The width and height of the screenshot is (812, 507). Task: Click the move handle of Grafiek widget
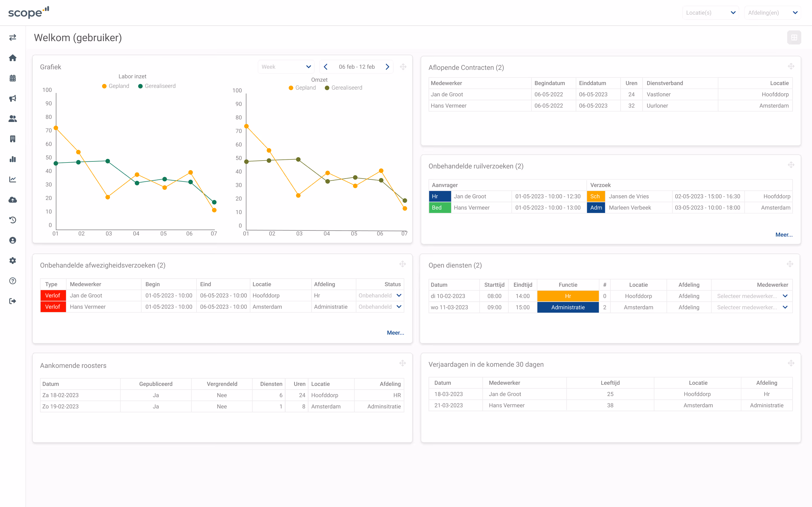(403, 67)
